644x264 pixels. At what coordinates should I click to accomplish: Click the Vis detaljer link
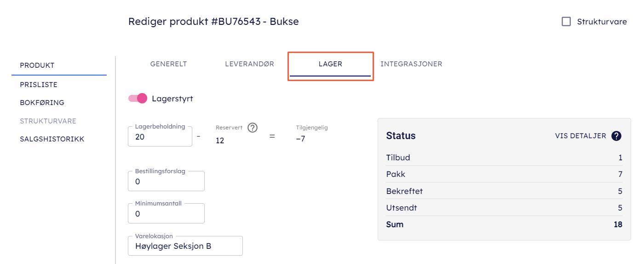tap(581, 136)
